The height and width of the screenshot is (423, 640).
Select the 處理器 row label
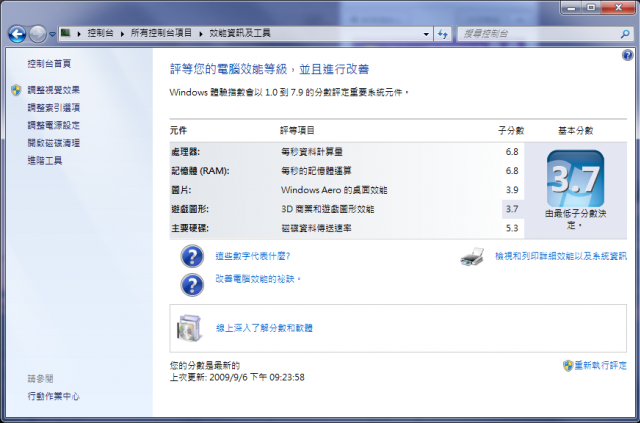click(186, 152)
